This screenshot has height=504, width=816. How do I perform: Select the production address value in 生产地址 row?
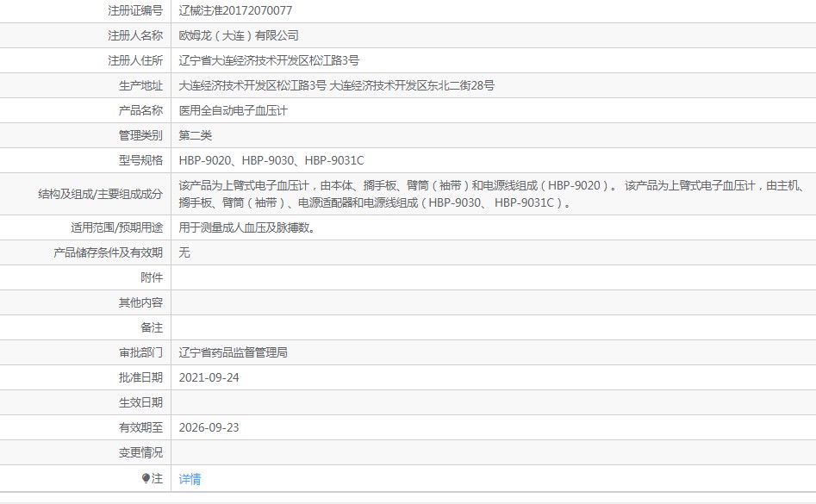[x=336, y=85]
